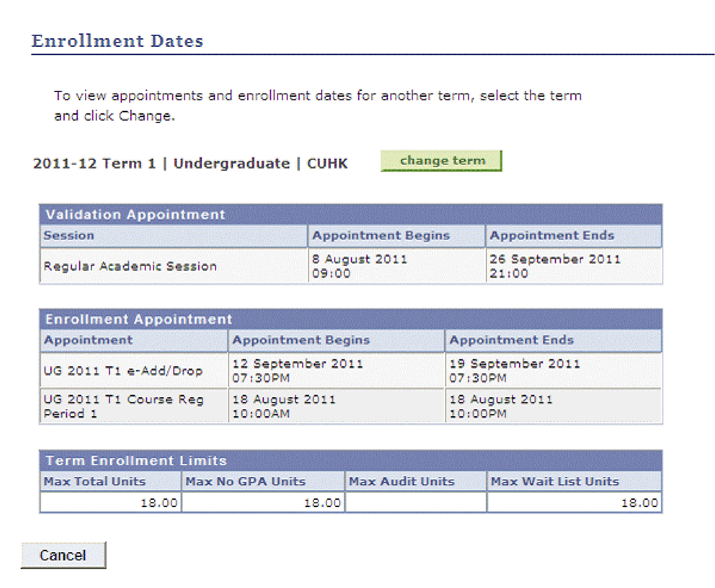Viewport: 715px width, 588px height.
Task: Select the Validation Appointment table title
Action: pyautogui.click(x=135, y=215)
